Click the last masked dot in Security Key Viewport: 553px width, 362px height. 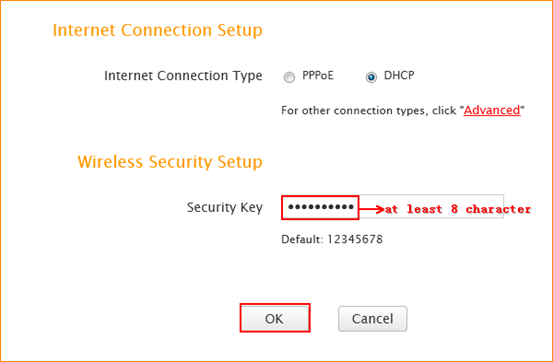tap(351, 207)
